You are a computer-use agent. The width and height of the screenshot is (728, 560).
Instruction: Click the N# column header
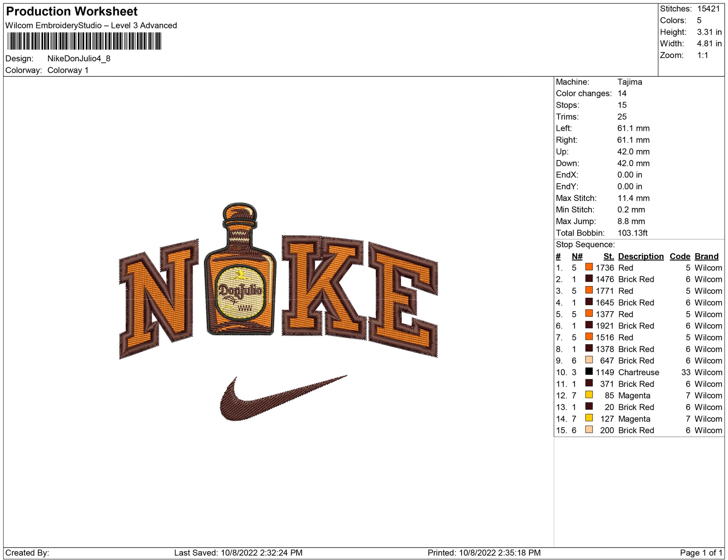pyautogui.click(x=577, y=256)
